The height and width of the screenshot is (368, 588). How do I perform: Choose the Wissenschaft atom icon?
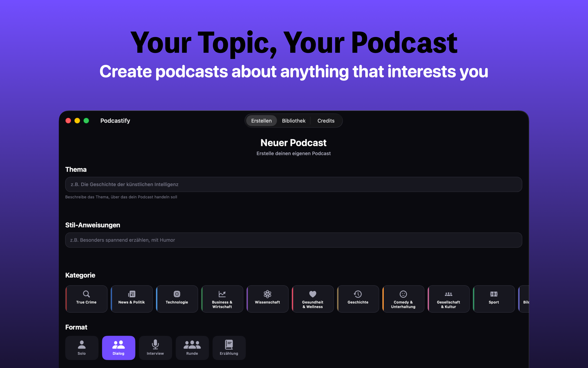click(267, 294)
